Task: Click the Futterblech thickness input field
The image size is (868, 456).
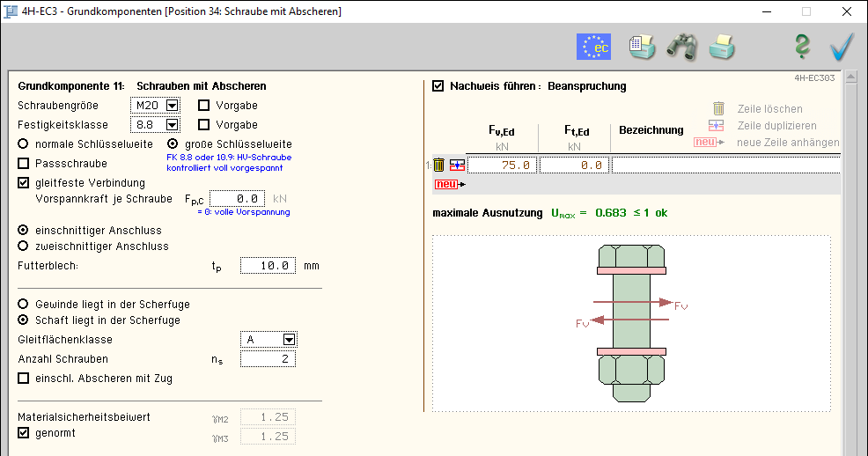Action: click(268, 266)
